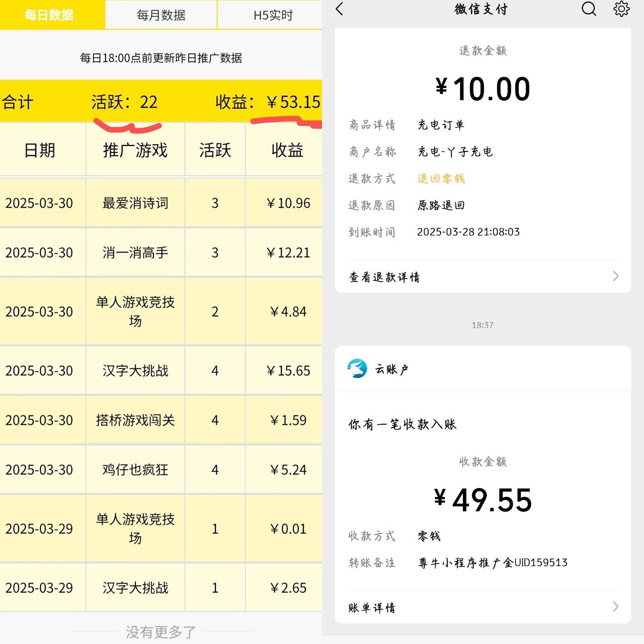644x644 pixels.
Task: Switch to 每月数据 tab
Action: coord(161,15)
